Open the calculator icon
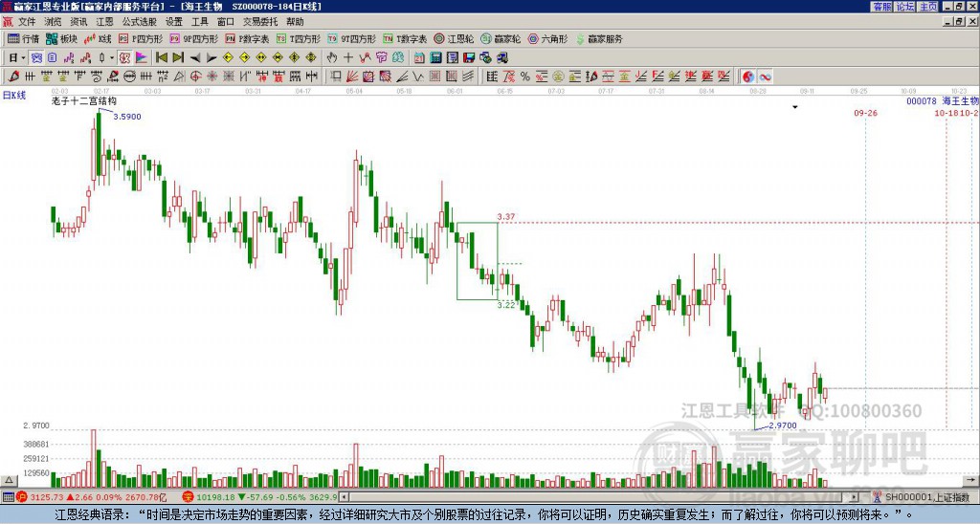Viewport: 980px width, 524px height. pos(435,58)
